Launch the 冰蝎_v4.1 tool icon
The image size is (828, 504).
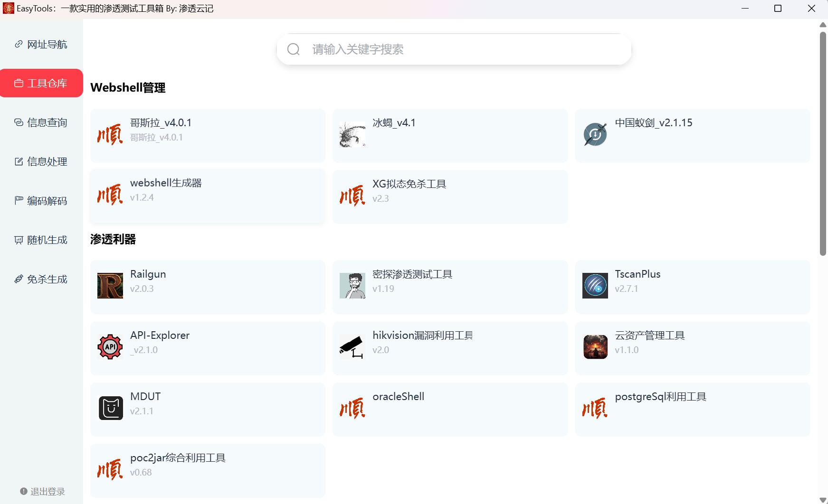click(352, 134)
